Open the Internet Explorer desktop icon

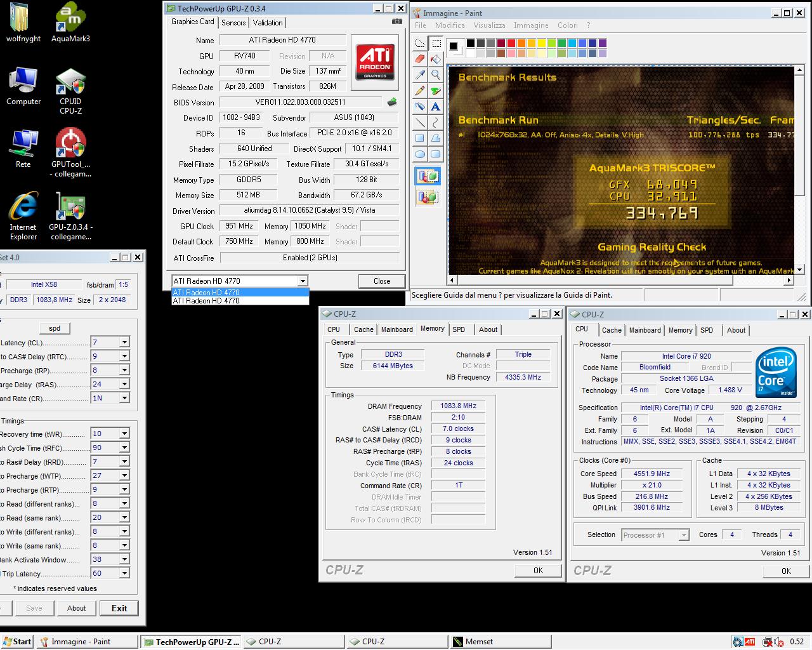point(23,216)
